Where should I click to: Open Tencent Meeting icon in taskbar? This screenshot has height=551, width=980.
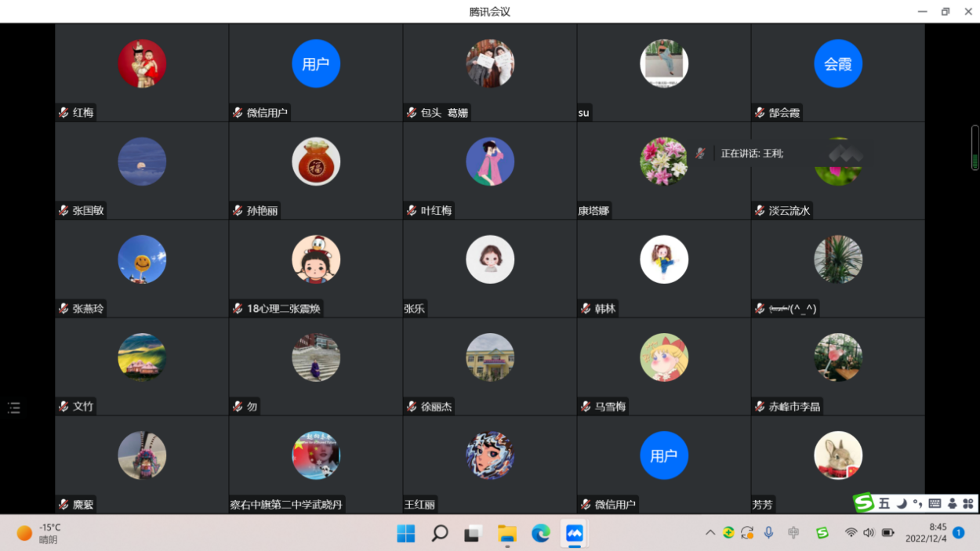[x=575, y=534]
